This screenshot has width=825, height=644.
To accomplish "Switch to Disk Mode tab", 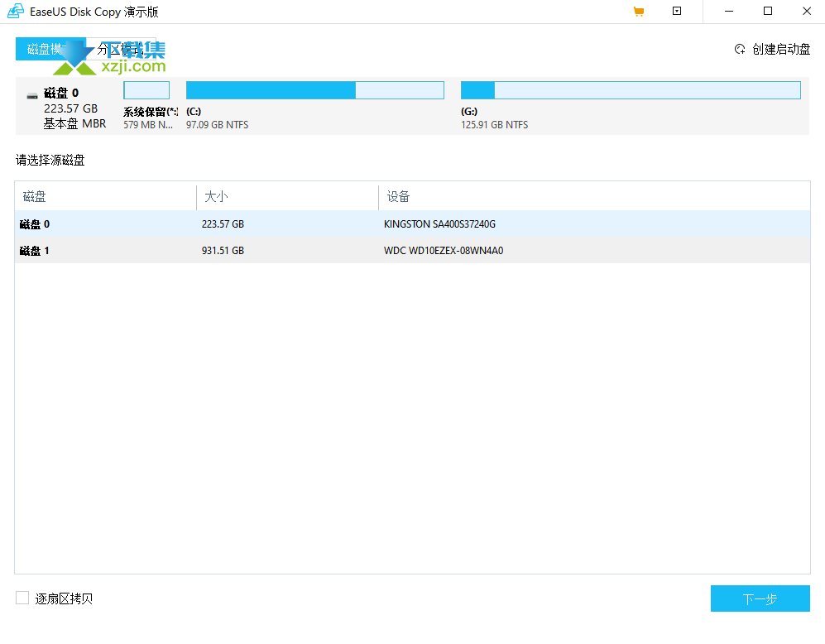I will coord(50,49).
